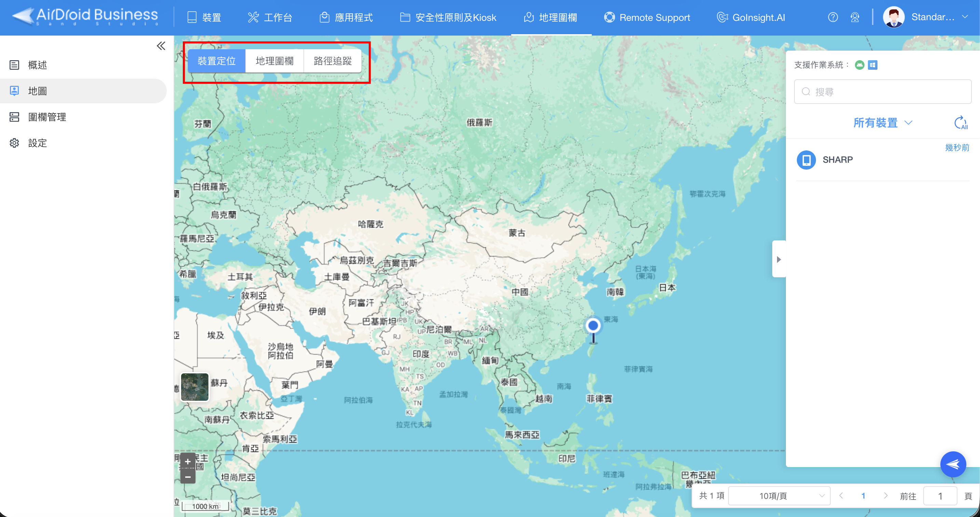Click the help question mark icon
This screenshot has width=980, height=517.
pyautogui.click(x=833, y=17)
